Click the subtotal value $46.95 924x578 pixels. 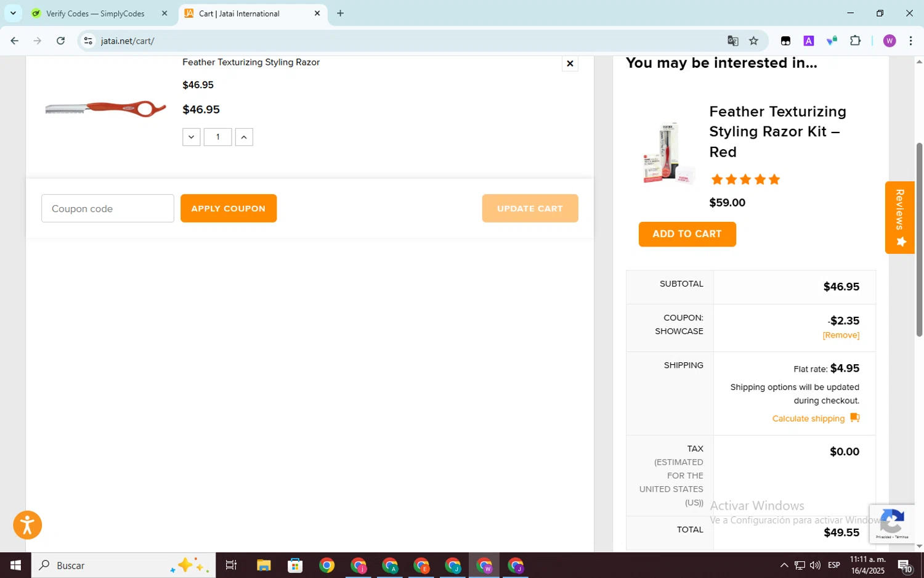[841, 287]
